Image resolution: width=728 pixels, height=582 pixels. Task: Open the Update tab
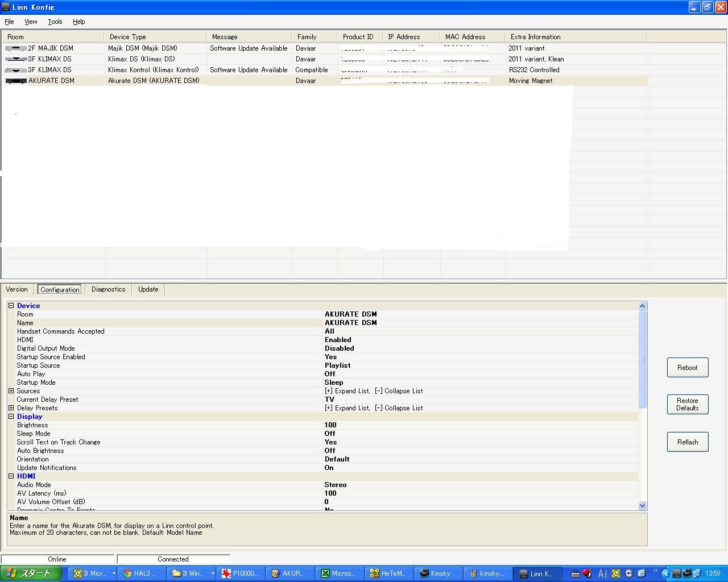(x=148, y=289)
